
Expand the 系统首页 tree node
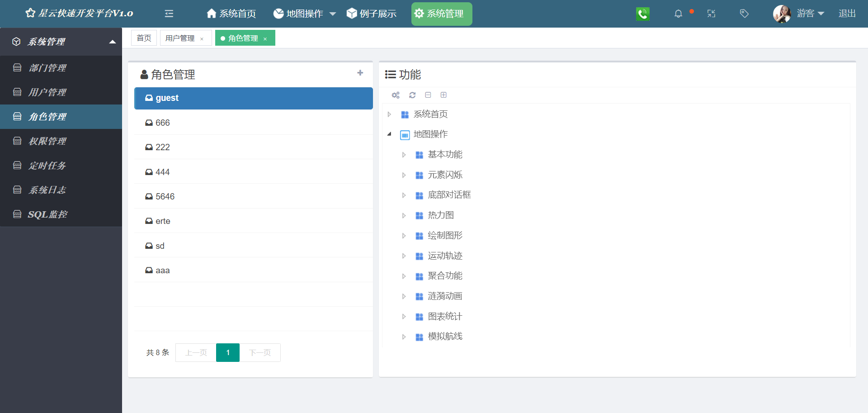[x=389, y=114]
